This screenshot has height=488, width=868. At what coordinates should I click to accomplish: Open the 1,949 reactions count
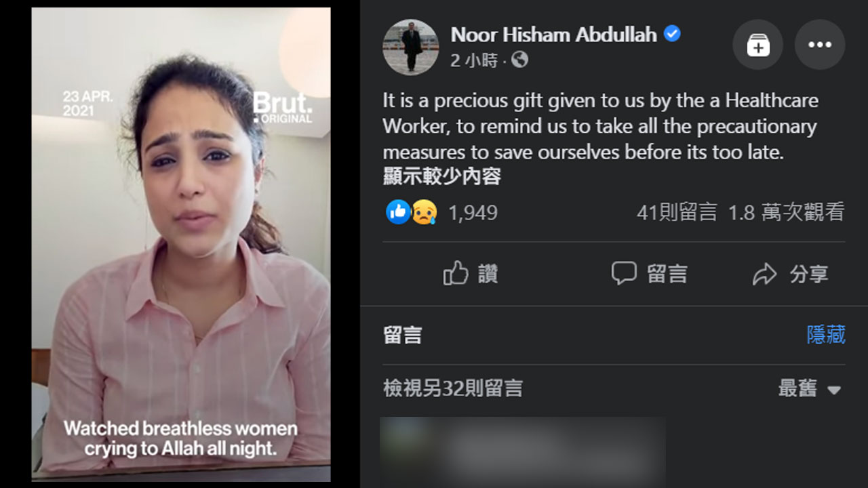[x=473, y=213]
